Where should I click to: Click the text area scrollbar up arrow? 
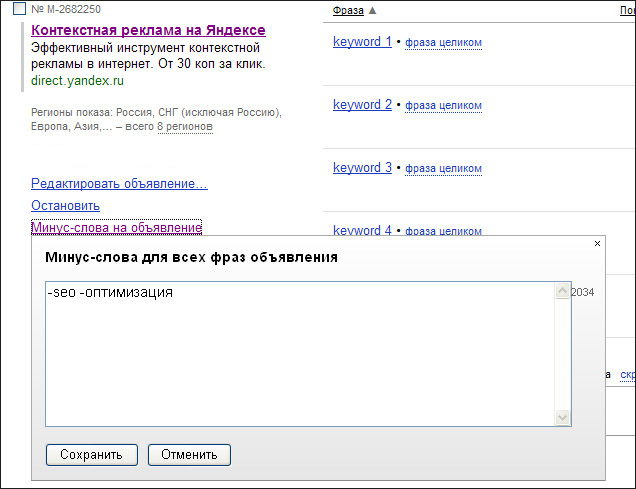pyautogui.click(x=562, y=290)
